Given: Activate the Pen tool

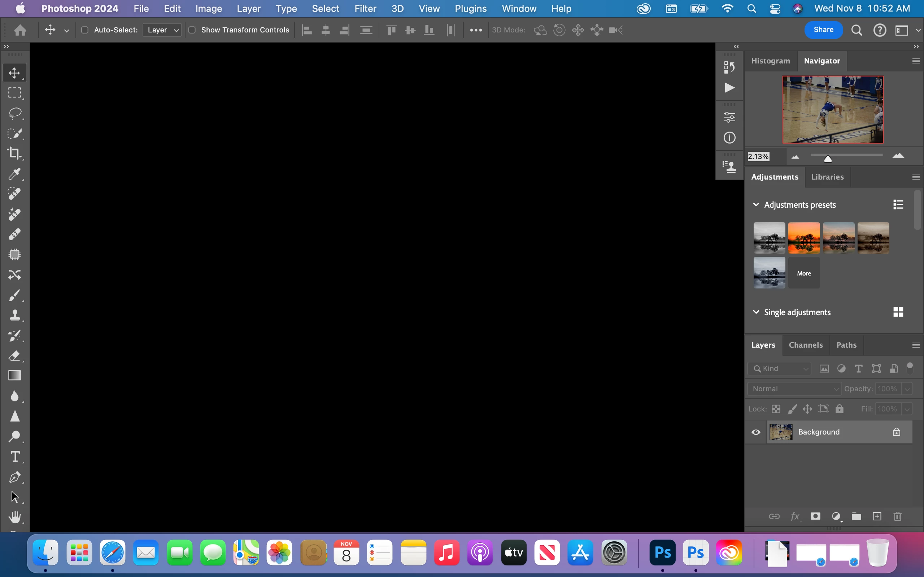Looking at the screenshot, I should pyautogui.click(x=14, y=477).
